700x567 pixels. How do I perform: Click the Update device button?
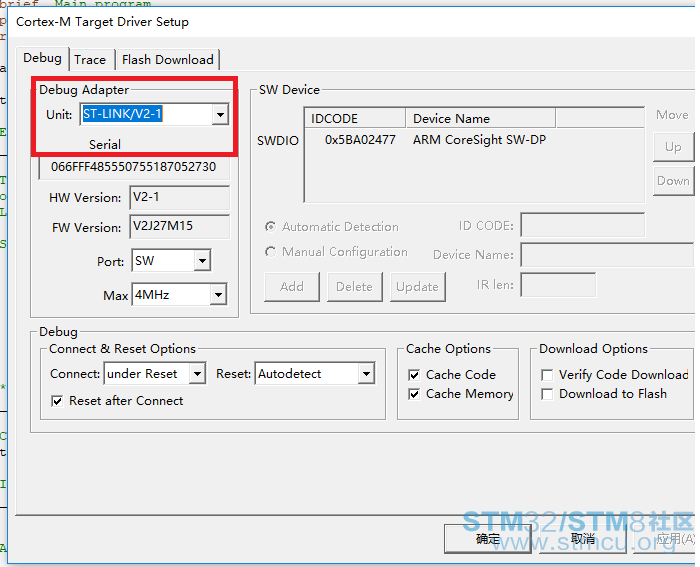click(x=417, y=287)
